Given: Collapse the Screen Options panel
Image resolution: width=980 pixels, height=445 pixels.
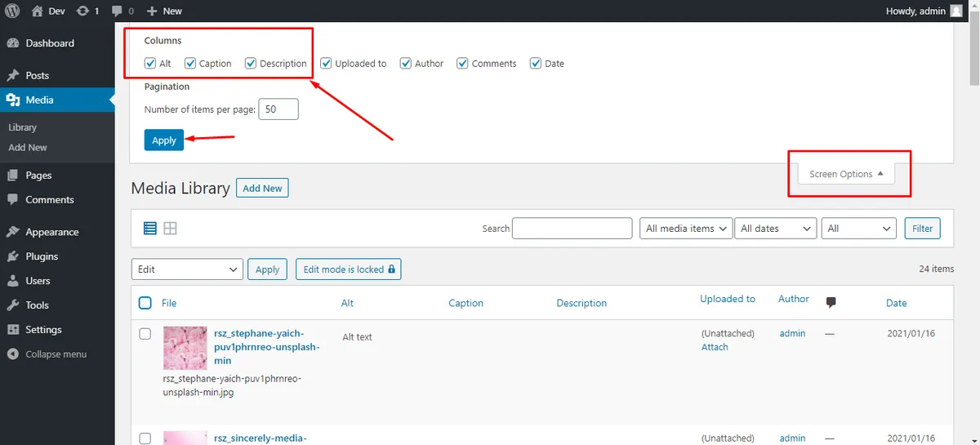Looking at the screenshot, I should tap(846, 174).
